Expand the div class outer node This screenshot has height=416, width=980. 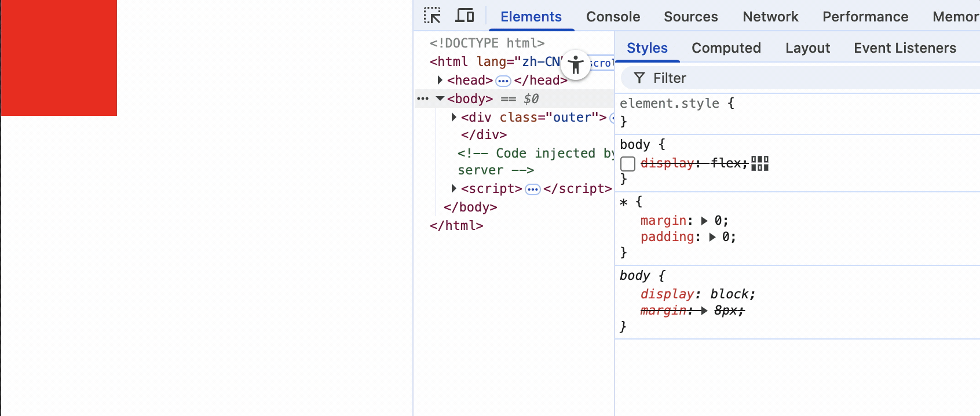(x=454, y=117)
